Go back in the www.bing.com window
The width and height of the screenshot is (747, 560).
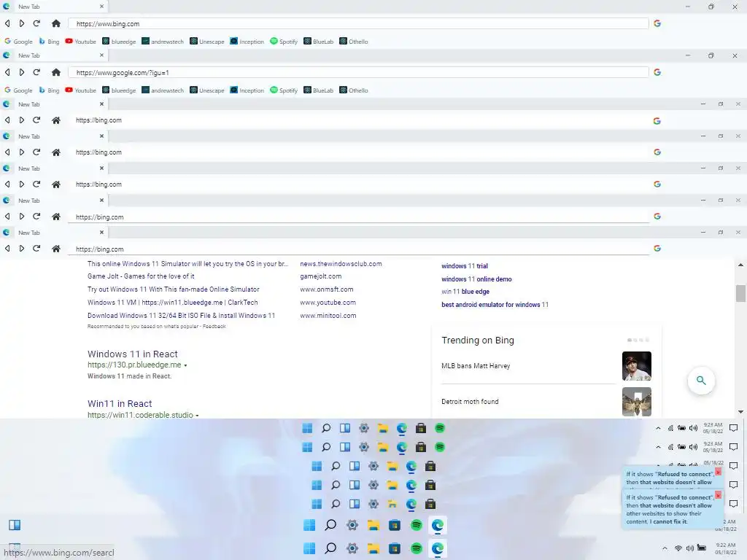[x=7, y=23]
